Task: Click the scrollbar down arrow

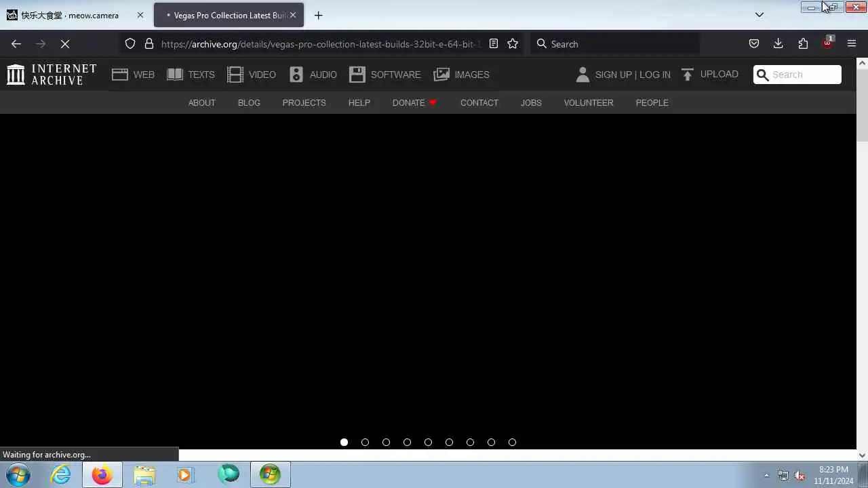Action: [x=862, y=455]
